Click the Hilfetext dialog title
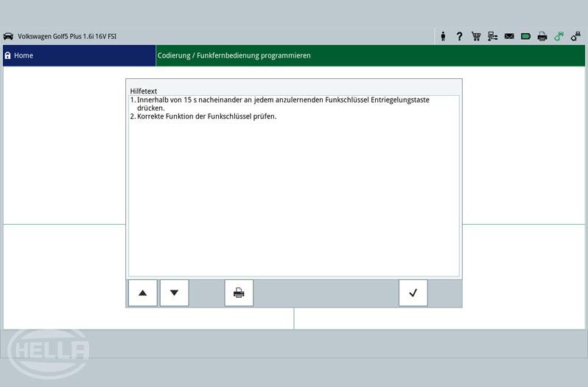The width and height of the screenshot is (588, 387). (144, 91)
